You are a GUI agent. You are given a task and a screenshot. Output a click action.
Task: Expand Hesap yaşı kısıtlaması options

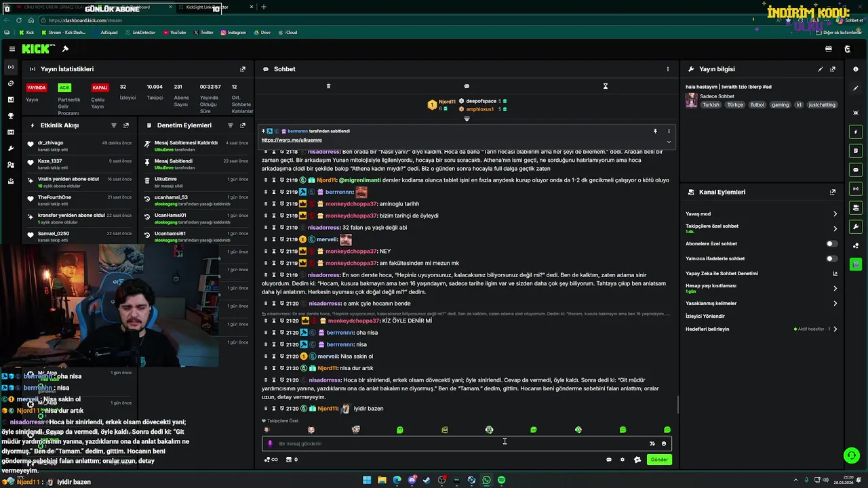835,288
